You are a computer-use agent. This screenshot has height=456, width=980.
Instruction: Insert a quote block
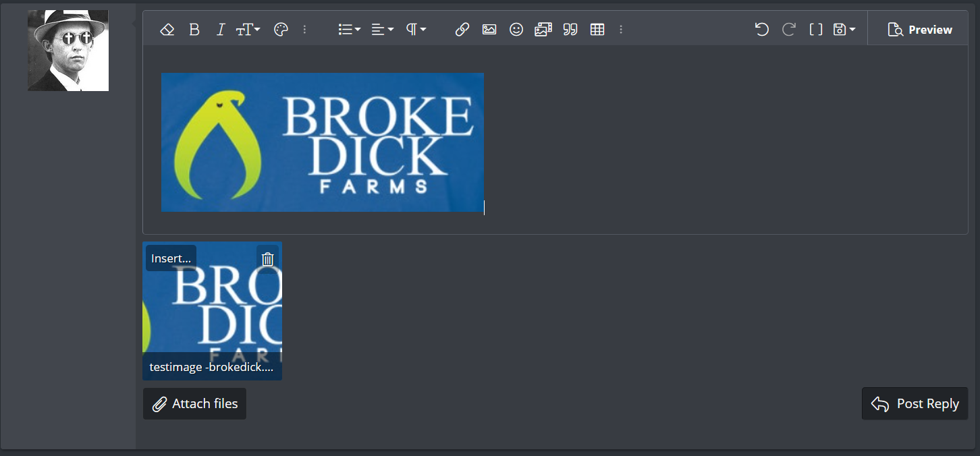point(570,30)
